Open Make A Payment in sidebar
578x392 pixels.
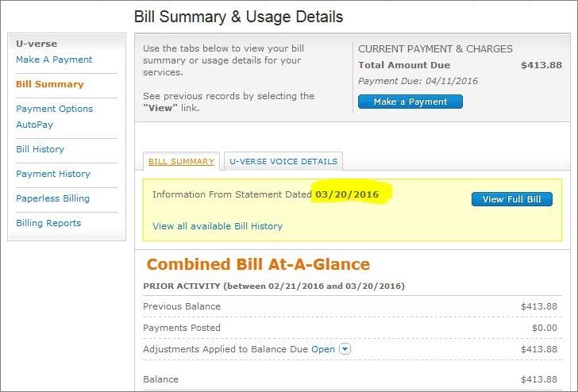pyautogui.click(x=54, y=60)
